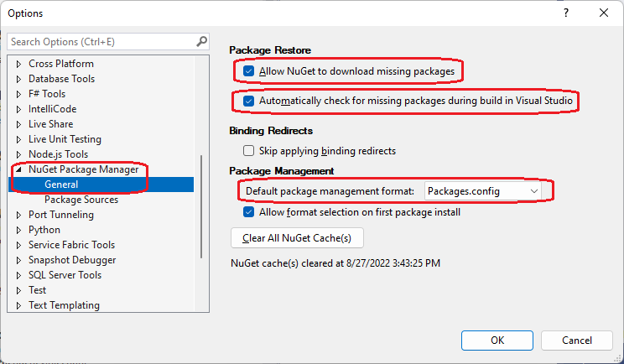Confirm settings with the OK button
The image size is (624, 364).
coord(497,341)
